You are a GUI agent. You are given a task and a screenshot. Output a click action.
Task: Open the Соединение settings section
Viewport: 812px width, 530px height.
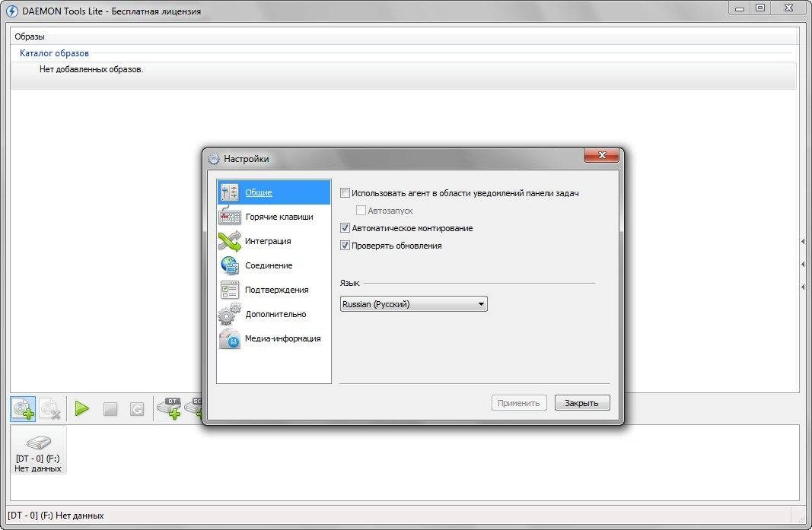click(273, 265)
